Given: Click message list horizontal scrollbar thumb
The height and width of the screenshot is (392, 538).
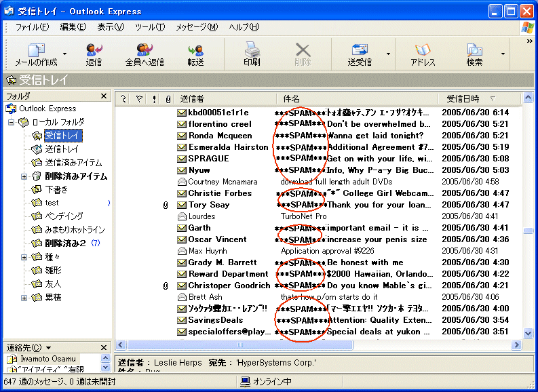Looking at the screenshot, I should coord(240,345).
